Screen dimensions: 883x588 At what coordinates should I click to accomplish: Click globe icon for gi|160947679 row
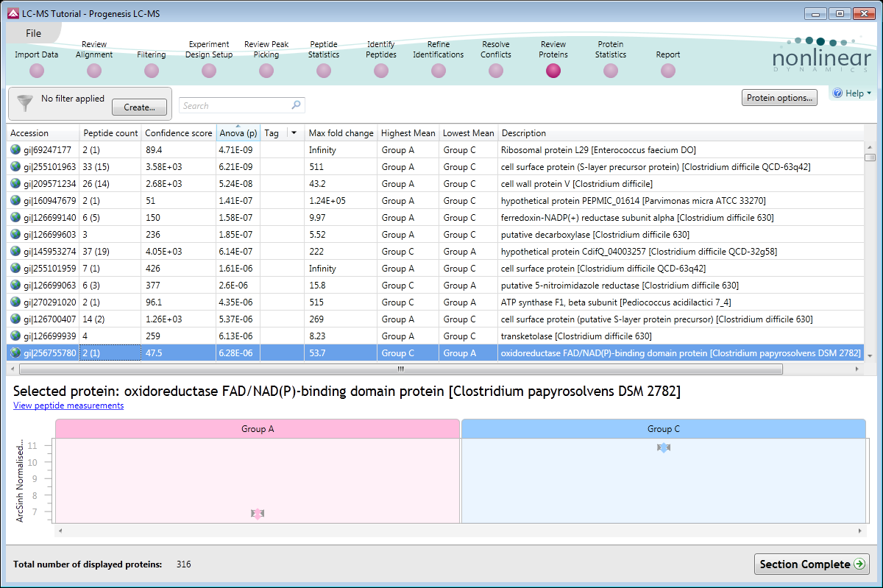click(x=15, y=201)
